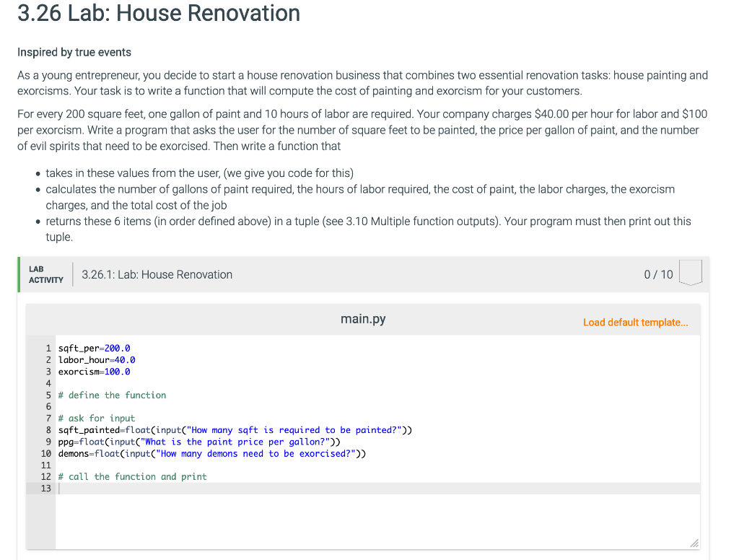Click the 0 / 10 score indicator
Screen dimensions: 739x560
point(657,274)
